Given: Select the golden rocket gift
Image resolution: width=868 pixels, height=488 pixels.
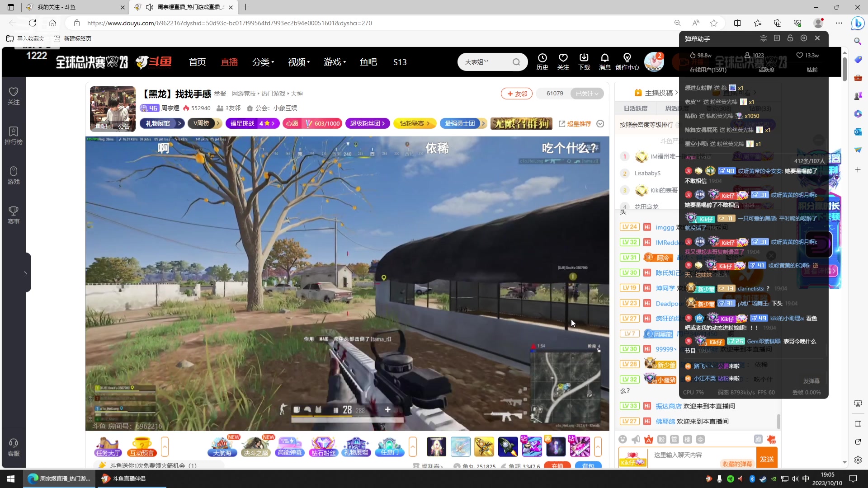Looking at the screenshot, I should tap(484, 446).
